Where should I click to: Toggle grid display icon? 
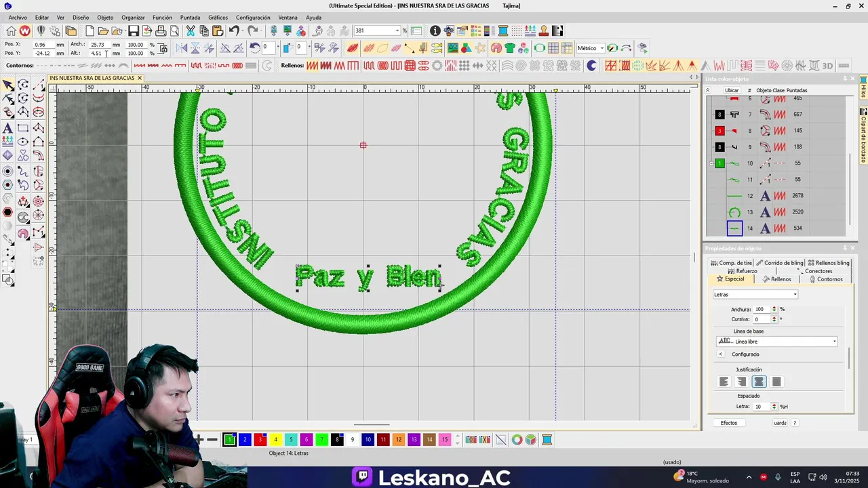pyautogui.click(x=553, y=48)
